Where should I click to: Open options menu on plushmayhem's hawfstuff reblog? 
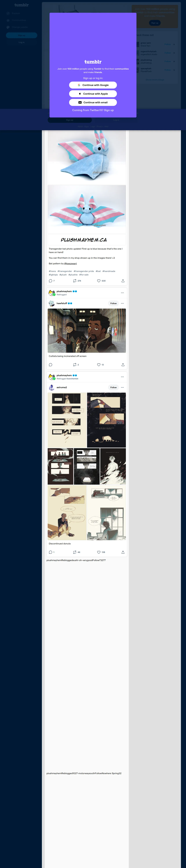pos(122,293)
